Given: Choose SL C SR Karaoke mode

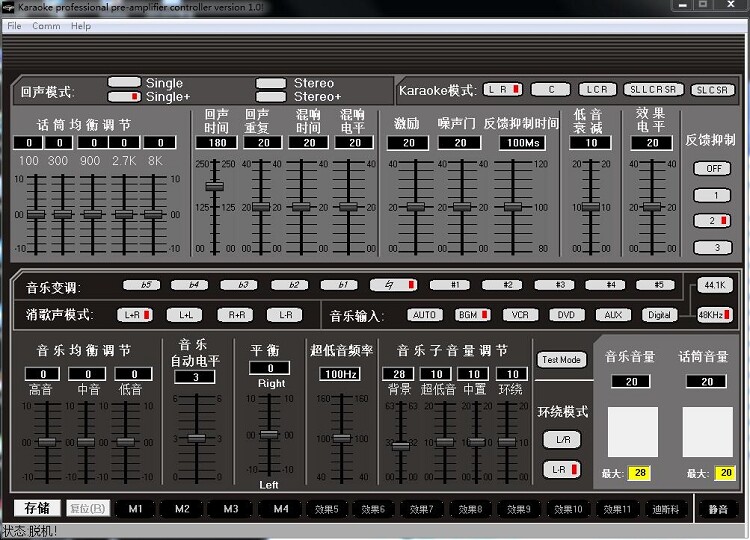Looking at the screenshot, I should pos(713,89).
